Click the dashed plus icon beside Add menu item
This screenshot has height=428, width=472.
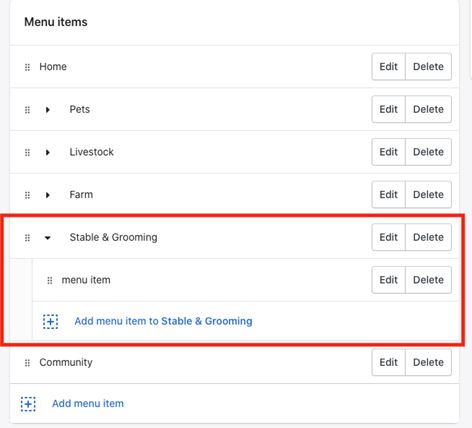[28, 404]
